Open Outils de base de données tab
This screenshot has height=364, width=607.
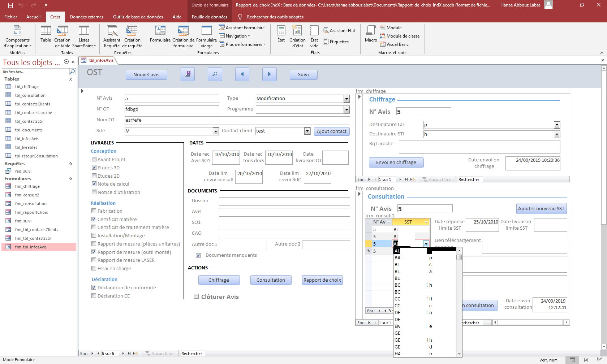[138, 17]
